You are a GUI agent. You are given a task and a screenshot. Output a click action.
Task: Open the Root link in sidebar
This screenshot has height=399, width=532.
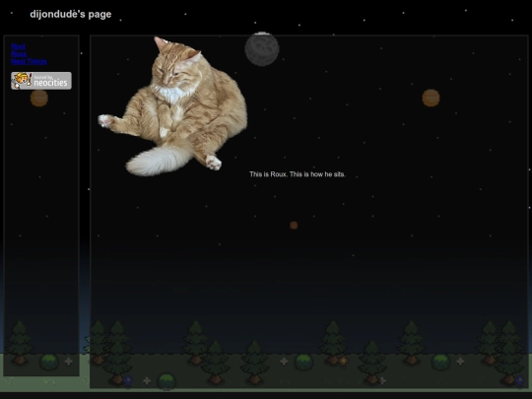click(x=19, y=46)
